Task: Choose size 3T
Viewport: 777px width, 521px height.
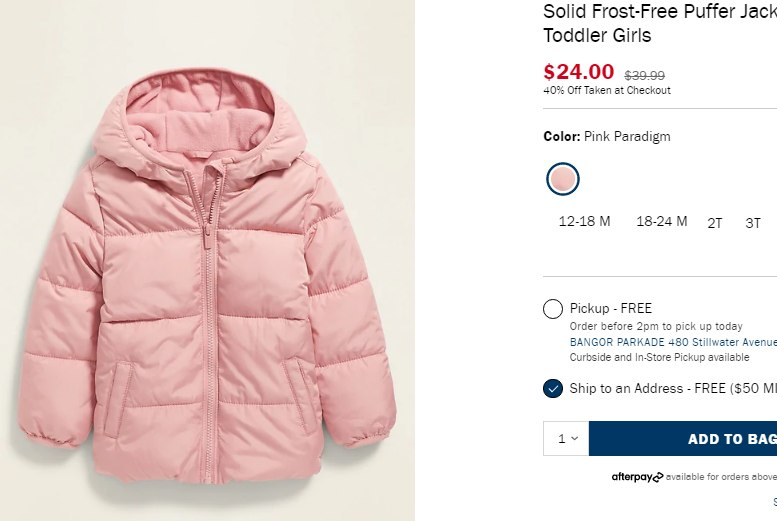Action: click(753, 223)
